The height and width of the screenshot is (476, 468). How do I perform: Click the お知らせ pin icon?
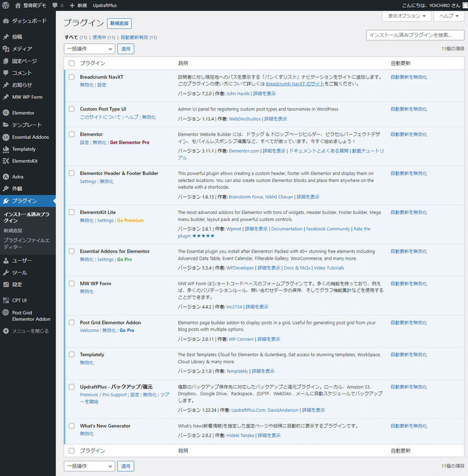point(6,85)
